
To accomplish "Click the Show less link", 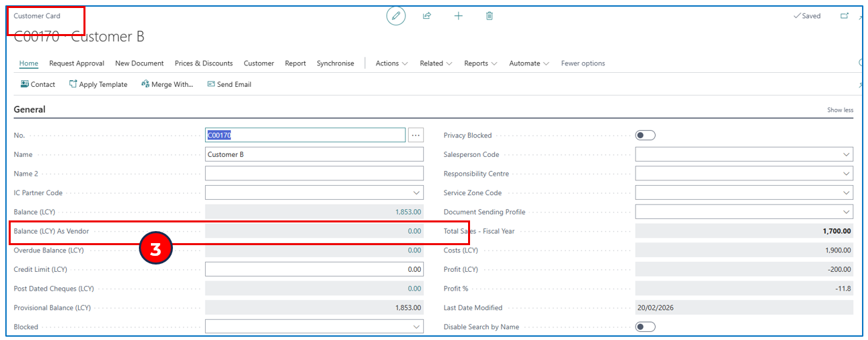I will point(840,110).
